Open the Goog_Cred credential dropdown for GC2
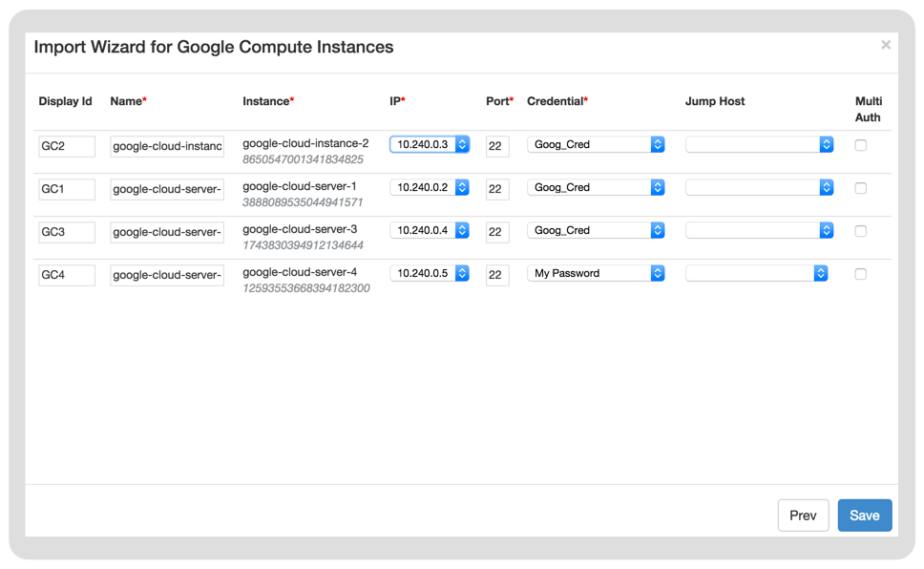Image resolution: width=924 pixels, height=569 pixels. [596, 144]
